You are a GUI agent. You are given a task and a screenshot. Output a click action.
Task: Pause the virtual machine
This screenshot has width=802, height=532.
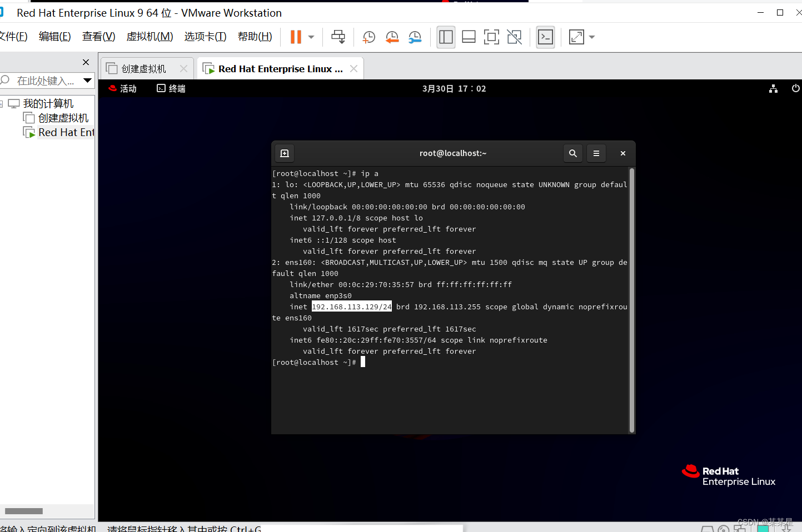coord(296,37)
